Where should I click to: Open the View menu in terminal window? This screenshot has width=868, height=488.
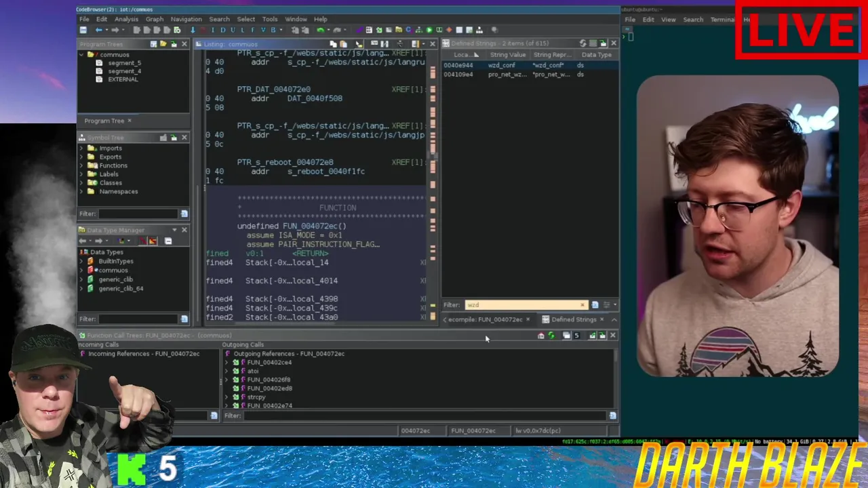(x=669, y=20)
